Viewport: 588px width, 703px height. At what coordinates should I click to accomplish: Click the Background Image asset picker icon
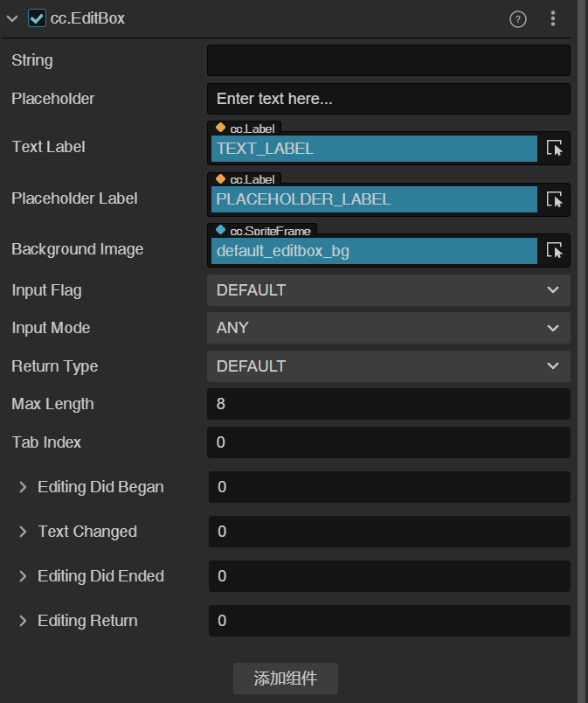[x=555, y=250]
